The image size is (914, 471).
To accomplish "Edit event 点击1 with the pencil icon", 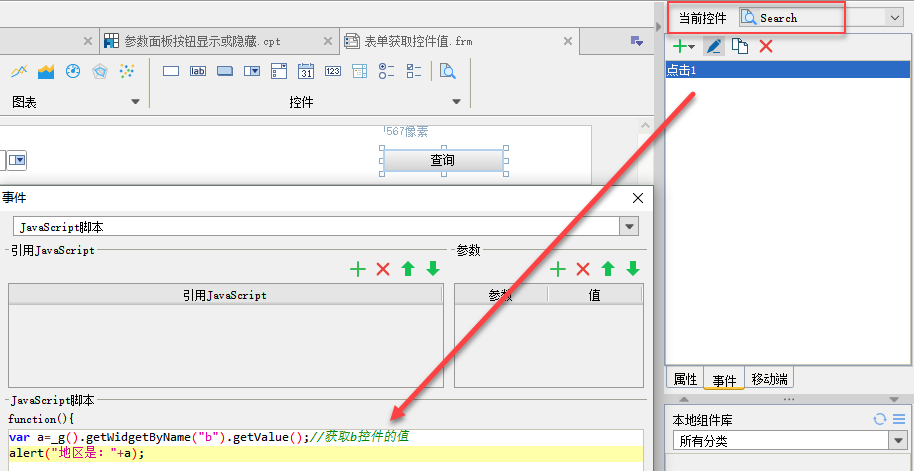I will click(x=714, y=47).
